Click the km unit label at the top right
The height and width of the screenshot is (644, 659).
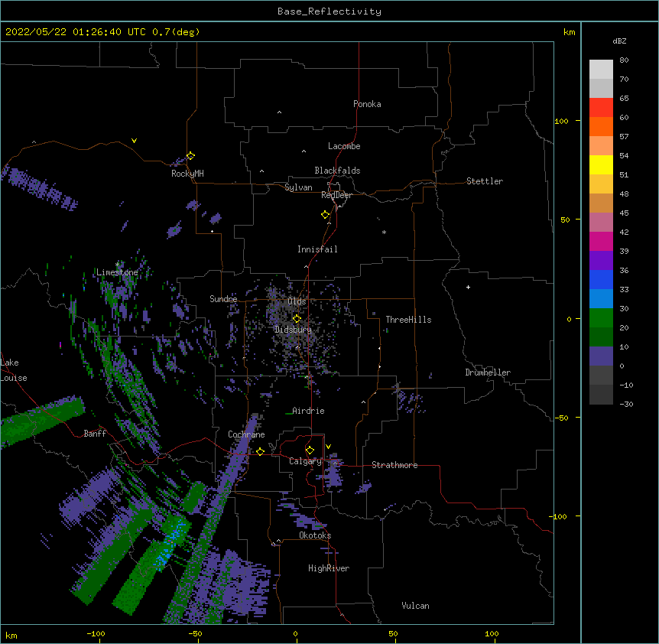569,32
